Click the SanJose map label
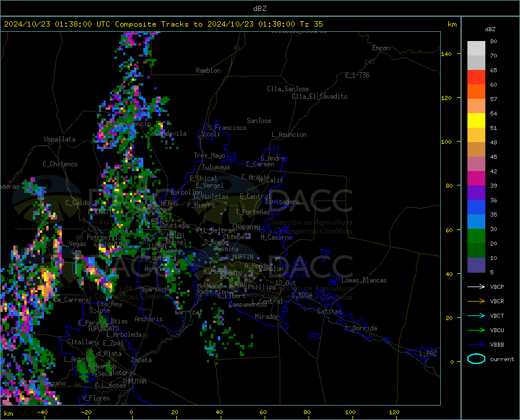This screenshot has height=420, width=520. [x=259, y=121]
